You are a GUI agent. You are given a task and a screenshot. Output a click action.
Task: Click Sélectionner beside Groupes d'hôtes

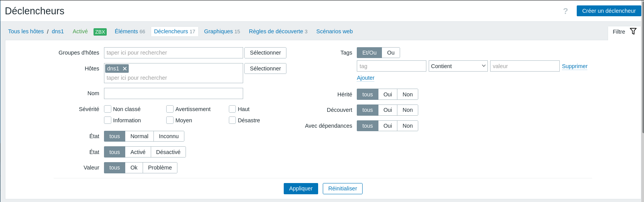coord(265,53)
